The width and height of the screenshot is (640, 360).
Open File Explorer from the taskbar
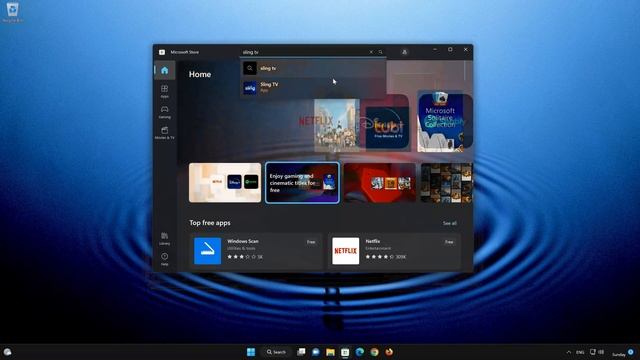(330, 352)
